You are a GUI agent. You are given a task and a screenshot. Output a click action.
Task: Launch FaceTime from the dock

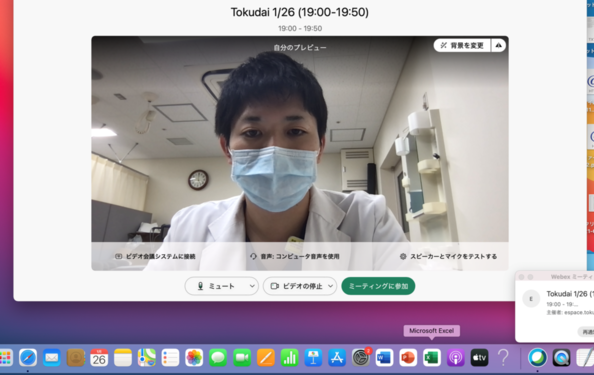click(242, 358)
